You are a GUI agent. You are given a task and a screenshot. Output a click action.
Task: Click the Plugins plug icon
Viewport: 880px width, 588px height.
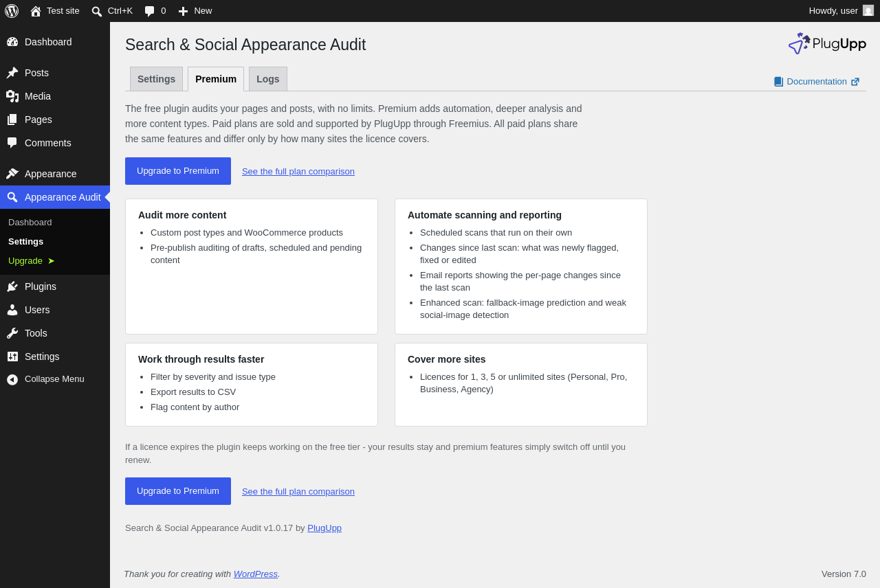coord(12,286)
